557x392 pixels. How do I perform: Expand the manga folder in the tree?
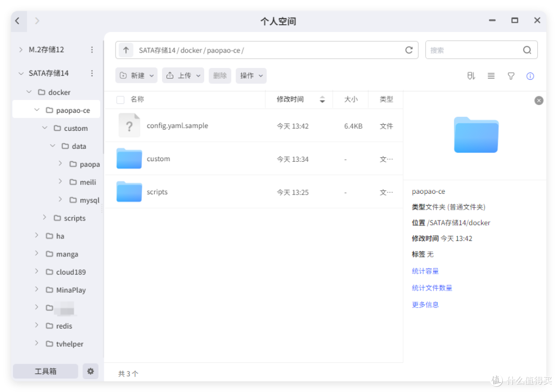[x=37, y=253]
